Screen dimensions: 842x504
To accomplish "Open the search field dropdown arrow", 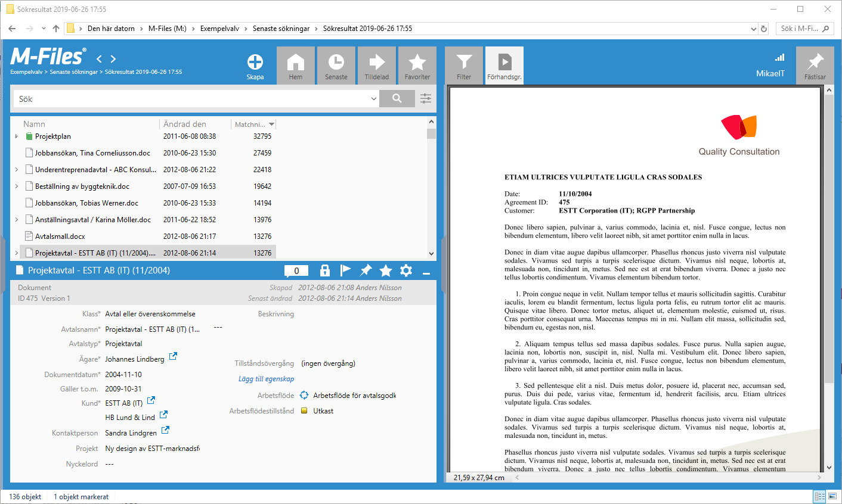I will pyautogui.click(x=374, y=99).
